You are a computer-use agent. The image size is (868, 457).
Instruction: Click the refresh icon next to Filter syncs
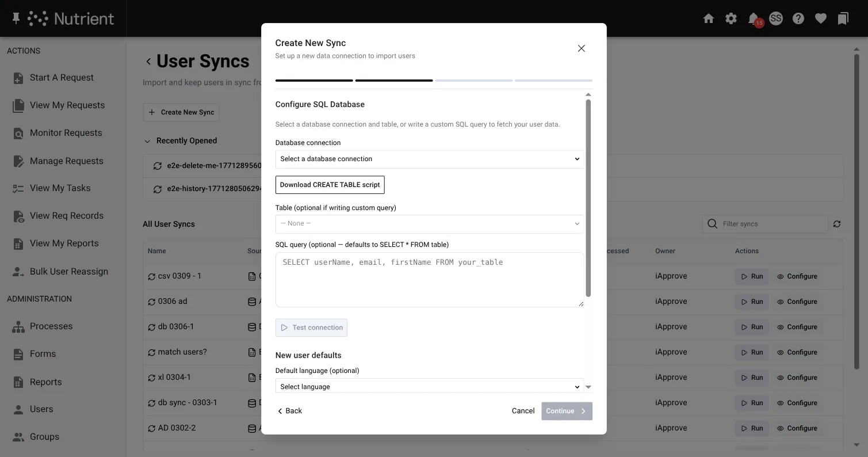(837, 224)
